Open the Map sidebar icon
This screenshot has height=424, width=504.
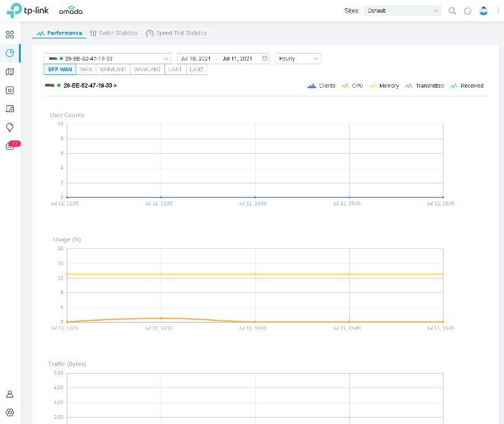(10, 72)
